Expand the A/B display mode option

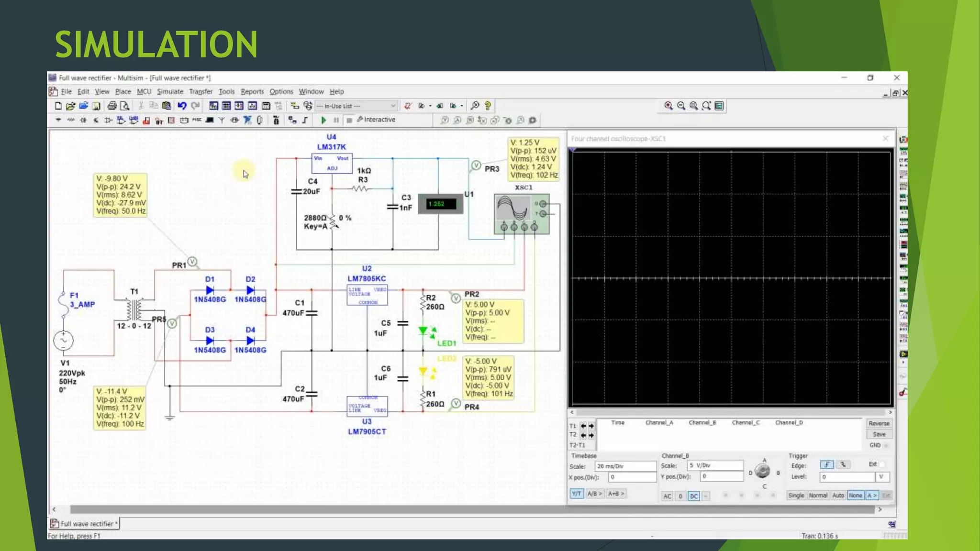coord(594,494)
